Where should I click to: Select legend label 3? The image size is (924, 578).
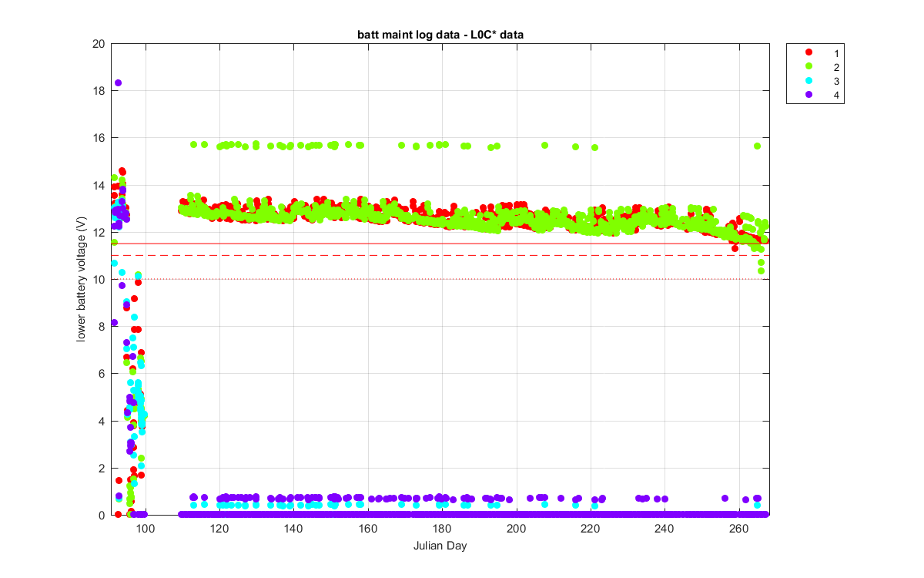(x=835, y=81)
